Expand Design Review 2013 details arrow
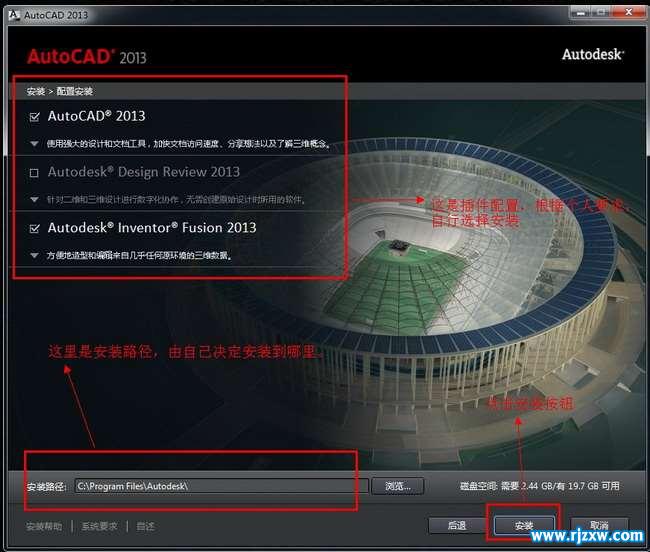 tap(34, 200)
